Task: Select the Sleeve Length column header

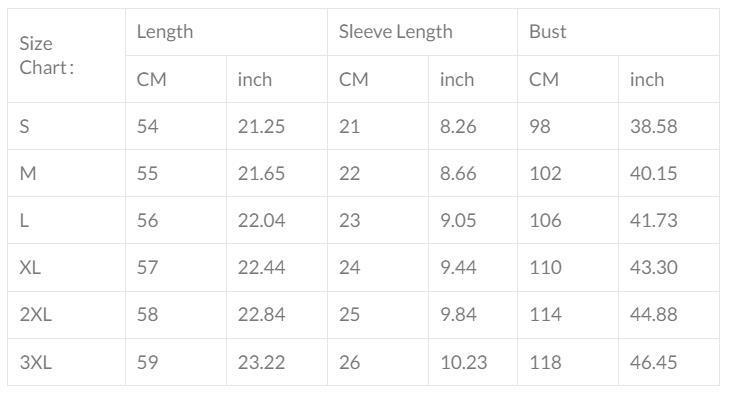Action: coord(395,32)
